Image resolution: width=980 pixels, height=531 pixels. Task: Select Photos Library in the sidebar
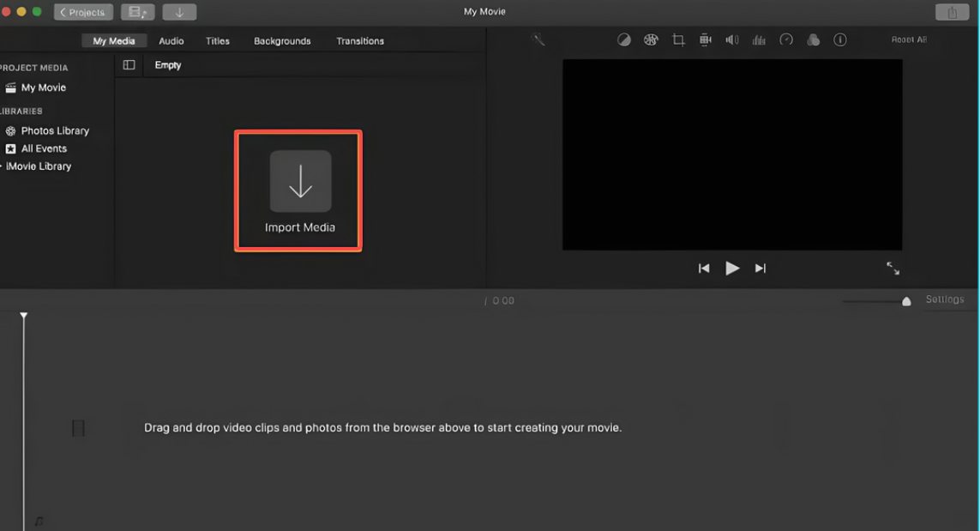pyautogui.click(x=55, y=130)
